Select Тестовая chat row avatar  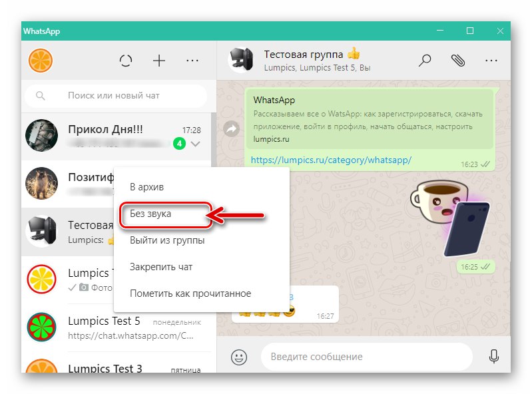pyautogui.click(x=41, y=231)
